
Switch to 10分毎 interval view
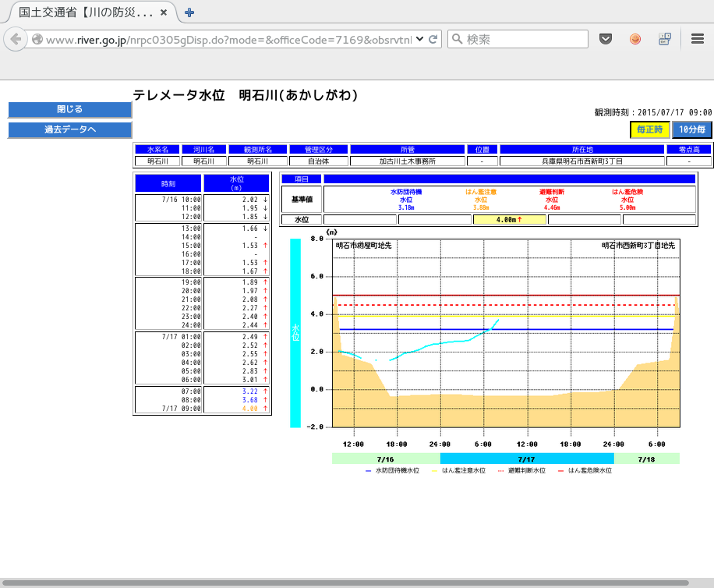pos(692,129)
